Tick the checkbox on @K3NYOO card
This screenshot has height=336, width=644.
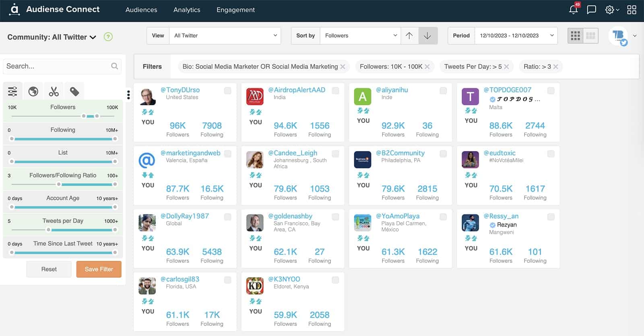pyautogui.click(x=335, y=280)
